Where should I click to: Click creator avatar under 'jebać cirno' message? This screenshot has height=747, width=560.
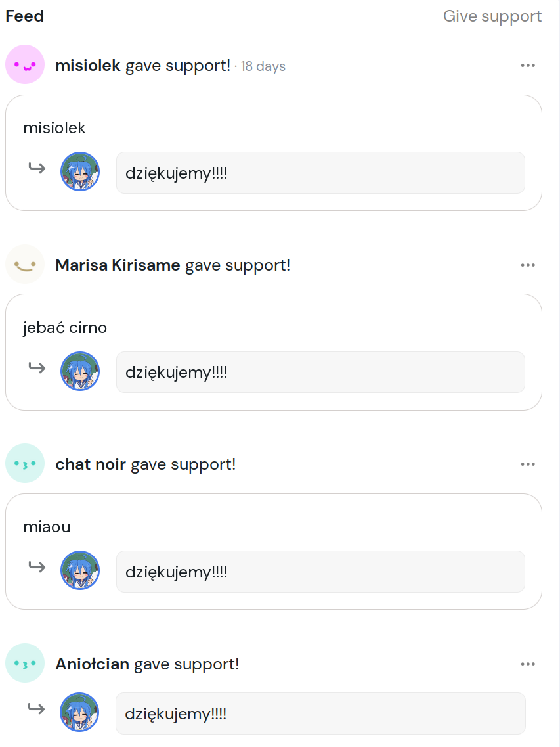(80, 371)
